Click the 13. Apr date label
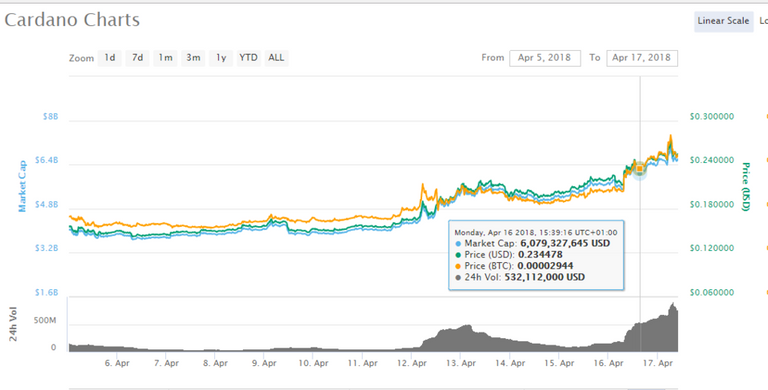768x390 pixels. click(461, 363)
